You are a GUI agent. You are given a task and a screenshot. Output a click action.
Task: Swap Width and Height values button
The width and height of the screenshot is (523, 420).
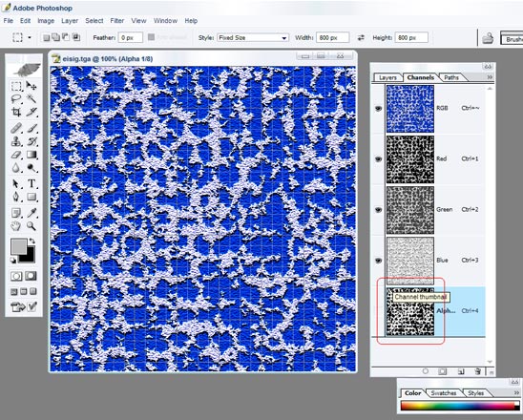click(x=361, y=37)
